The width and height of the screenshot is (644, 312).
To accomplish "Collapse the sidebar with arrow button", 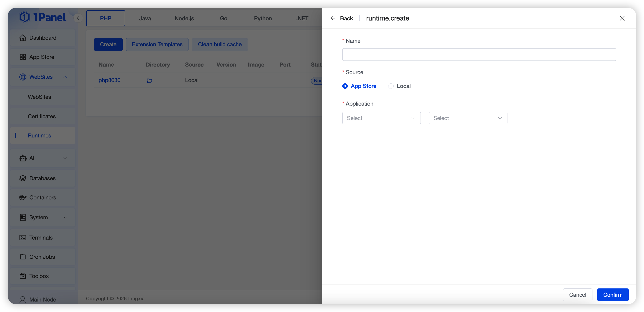I will click(x=78, y=18).
